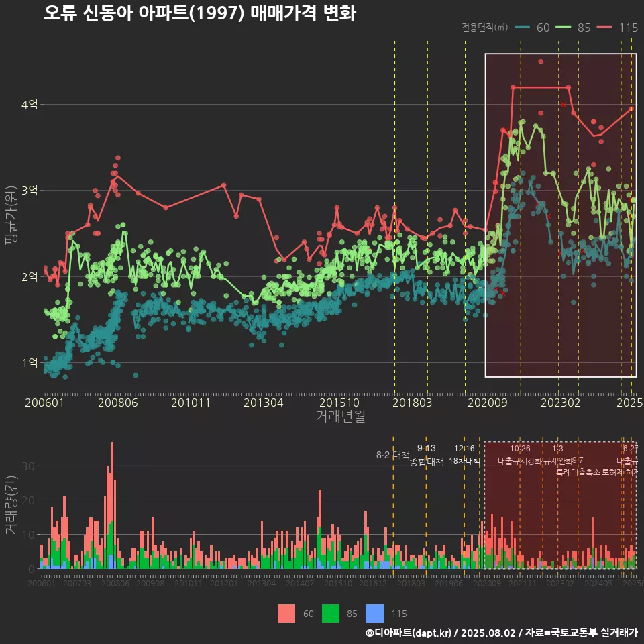The image size is (644, 644).
Task: Click the 전용면적(㎡) legend heading
Action: click(x=484, y=28)
